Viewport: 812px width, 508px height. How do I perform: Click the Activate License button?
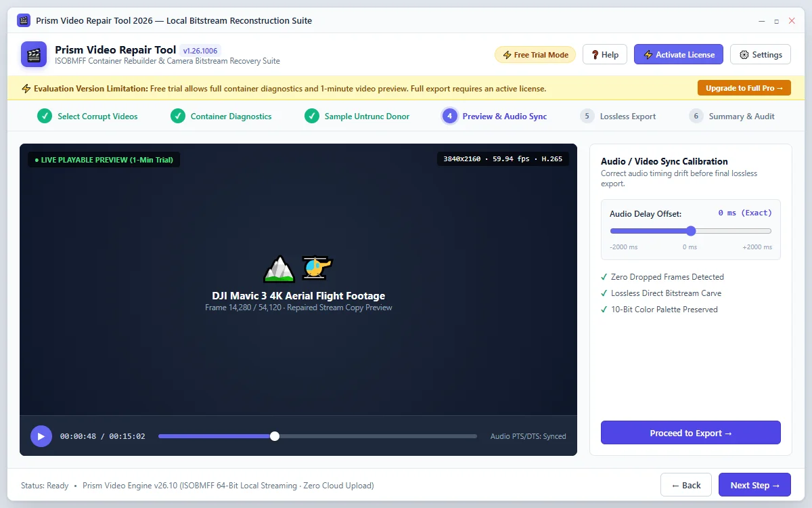coord(679,55)
